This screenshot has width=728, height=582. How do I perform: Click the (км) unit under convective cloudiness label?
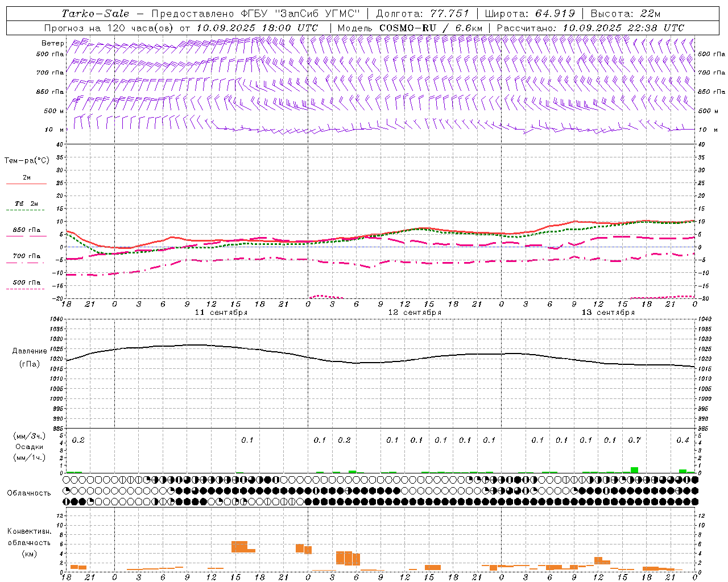coord(29,554)
